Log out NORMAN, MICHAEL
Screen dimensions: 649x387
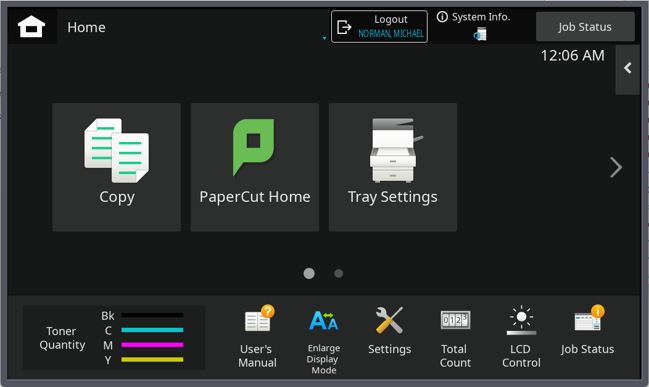pyautogui.click(x=379, y=26)
